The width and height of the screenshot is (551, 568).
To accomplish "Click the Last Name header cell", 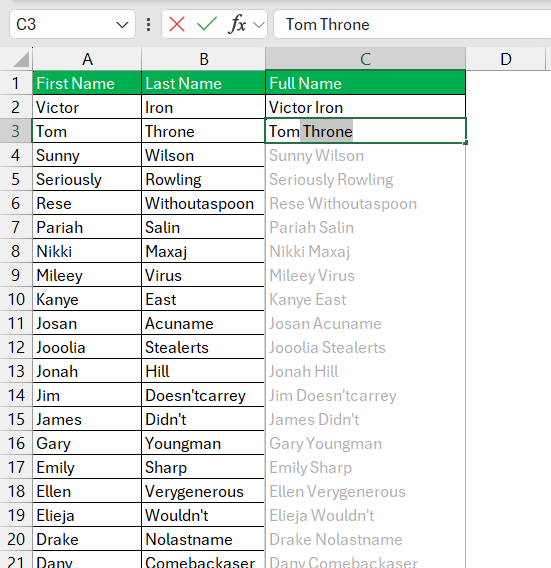I will [203, 83].
